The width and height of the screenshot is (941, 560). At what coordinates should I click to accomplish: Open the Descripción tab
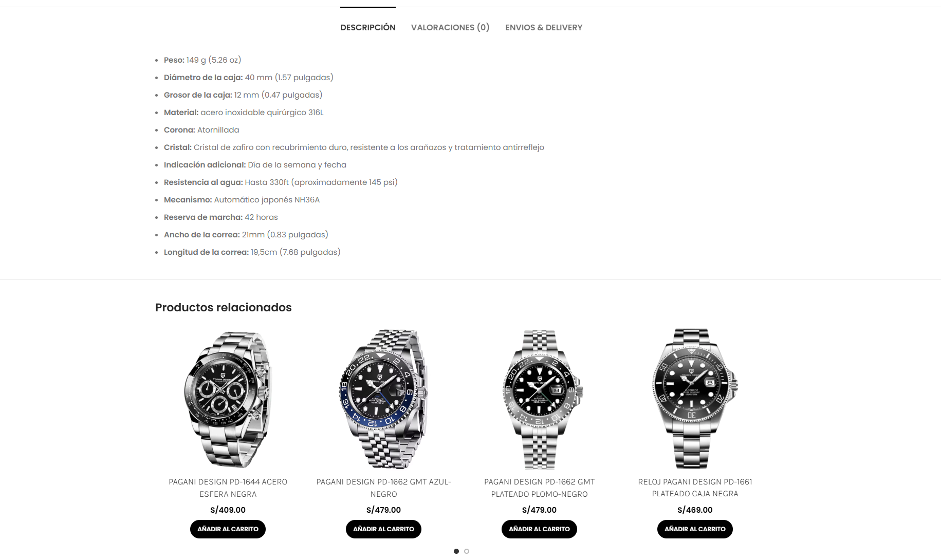click(x=368, y=27)
